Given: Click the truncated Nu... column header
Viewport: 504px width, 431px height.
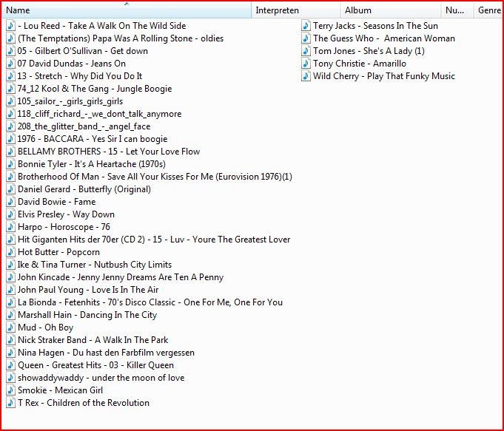Looking at the screenshot, I should (457, 10).
